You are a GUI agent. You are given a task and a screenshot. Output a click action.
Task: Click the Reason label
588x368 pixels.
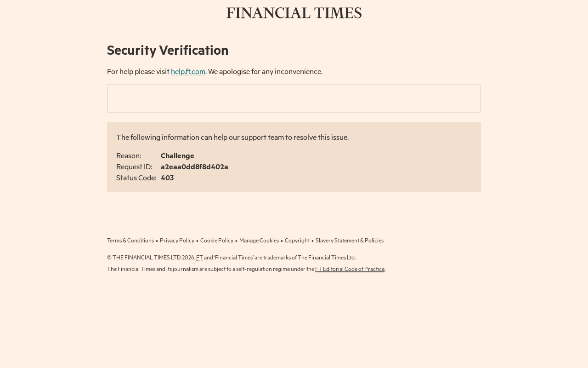129,156
